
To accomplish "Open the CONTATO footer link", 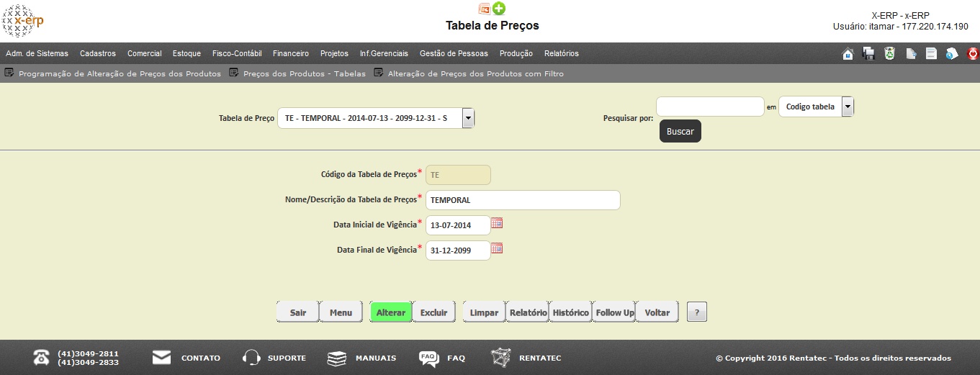I will (x=201, y=358).
